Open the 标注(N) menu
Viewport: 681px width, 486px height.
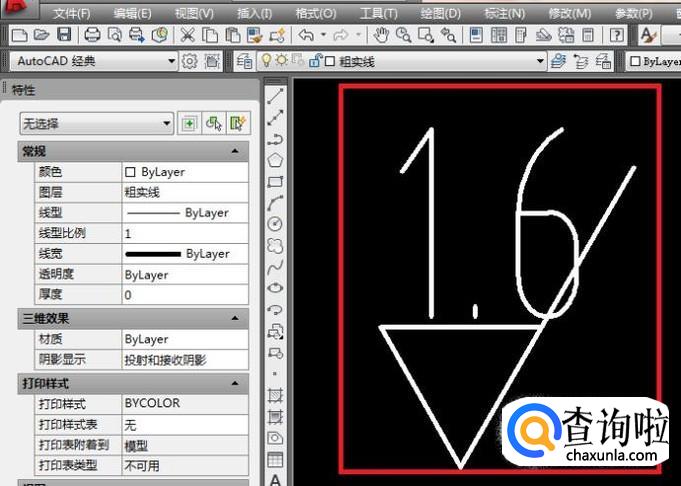coord(505,14)
